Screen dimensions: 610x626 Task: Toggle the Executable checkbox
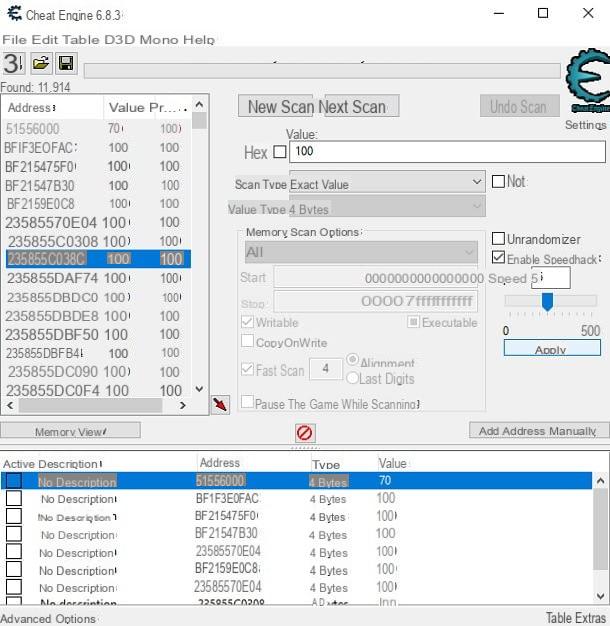point(413,322)
